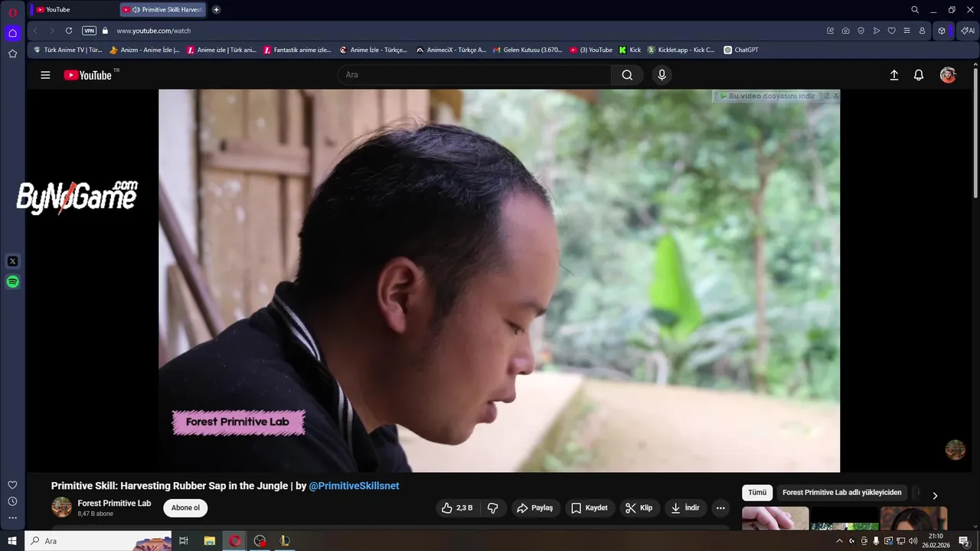This screenshot has width=980, height=551.
Task: Start voice search with the microphone
Action: point(662,75)
